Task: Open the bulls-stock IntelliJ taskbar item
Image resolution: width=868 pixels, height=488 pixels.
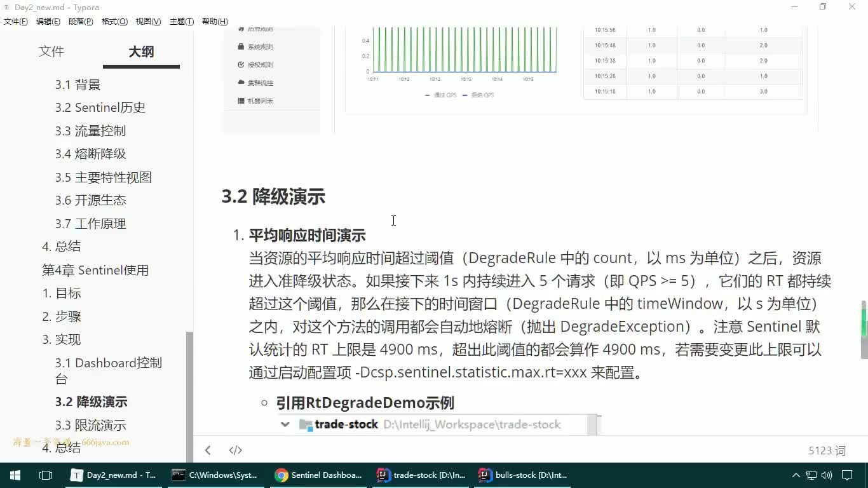Action: coord(522,475)
